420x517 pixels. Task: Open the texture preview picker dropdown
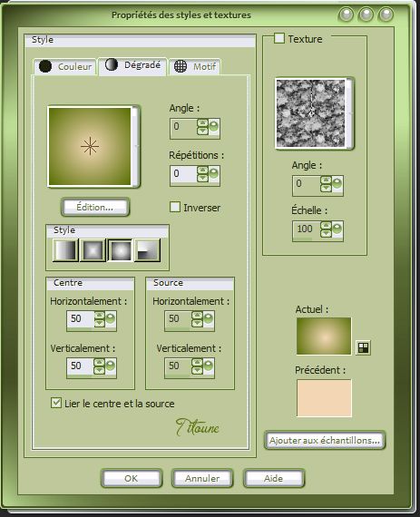click(x=349, y=112)
